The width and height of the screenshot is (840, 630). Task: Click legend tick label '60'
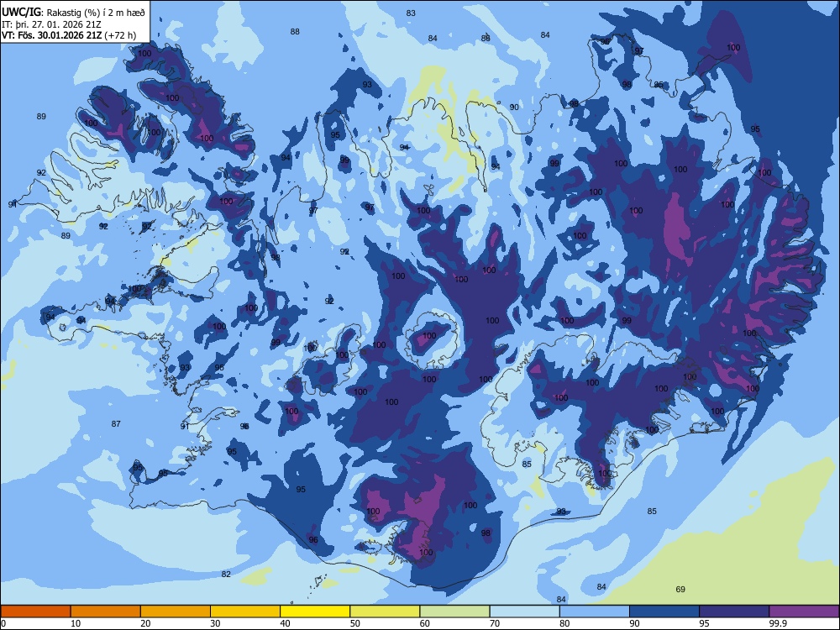[425, 623]
